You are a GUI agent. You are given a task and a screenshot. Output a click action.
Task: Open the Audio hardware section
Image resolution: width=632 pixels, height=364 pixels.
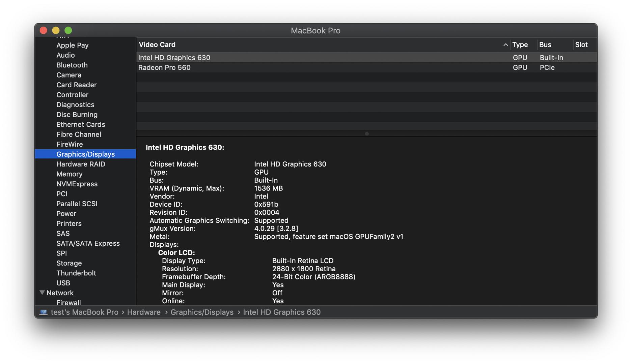click(65, 55)
